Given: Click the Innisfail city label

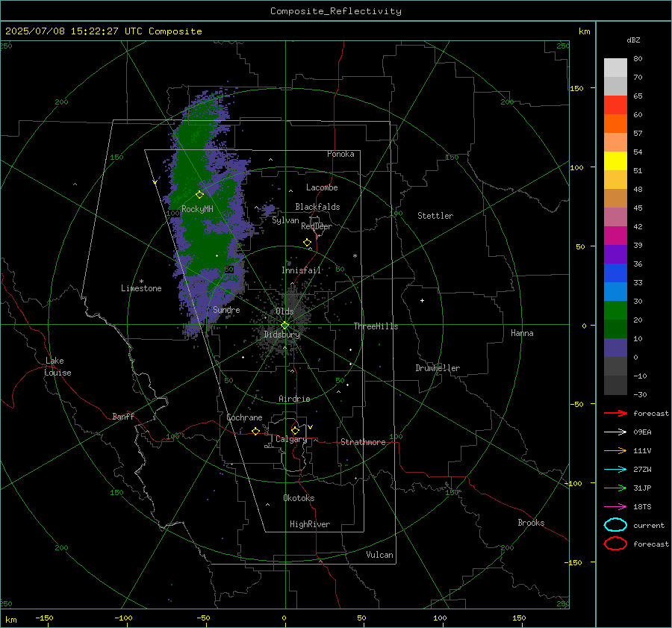Looking at the screenshot, I should point(301,270).
